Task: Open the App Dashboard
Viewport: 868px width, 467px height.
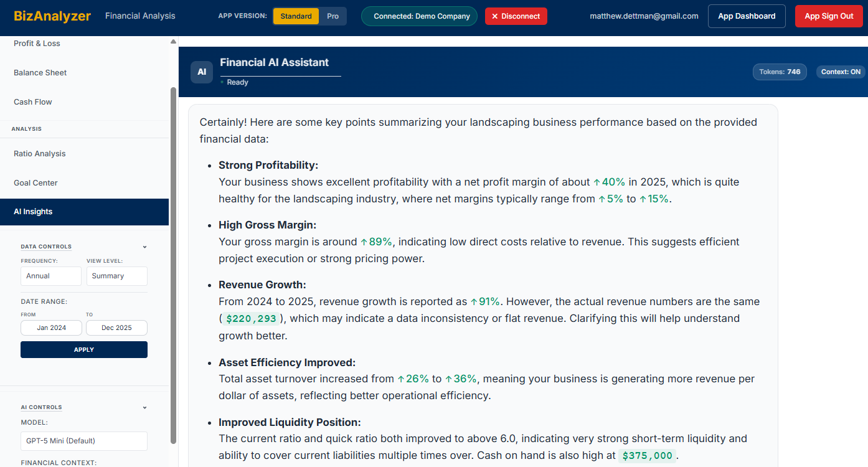Action: pos(746,16)
